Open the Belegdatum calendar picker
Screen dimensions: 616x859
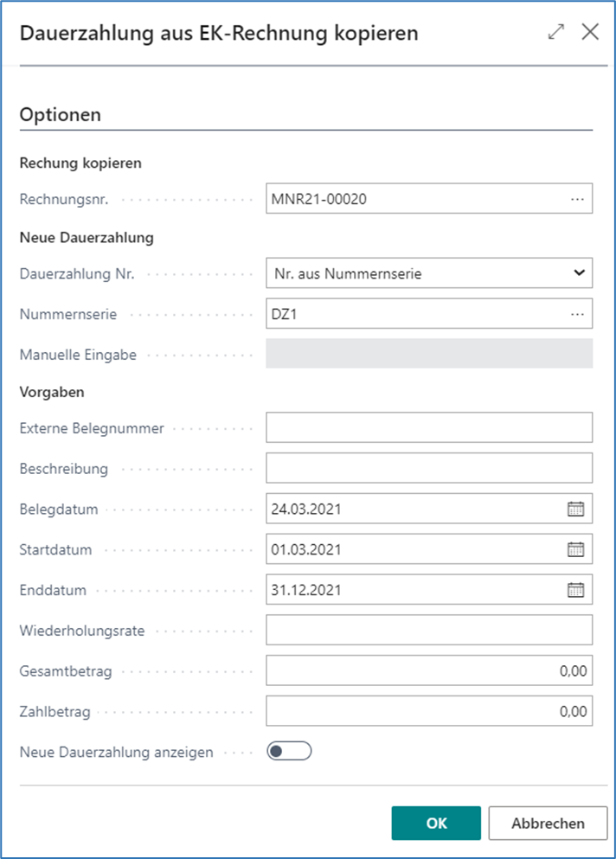(x=575, y=510)
